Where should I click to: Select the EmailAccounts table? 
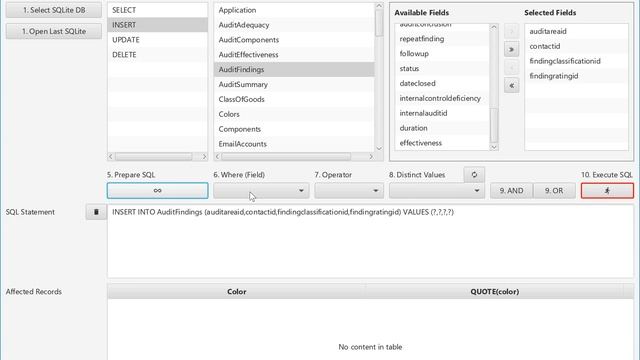[x=294, y=144]
